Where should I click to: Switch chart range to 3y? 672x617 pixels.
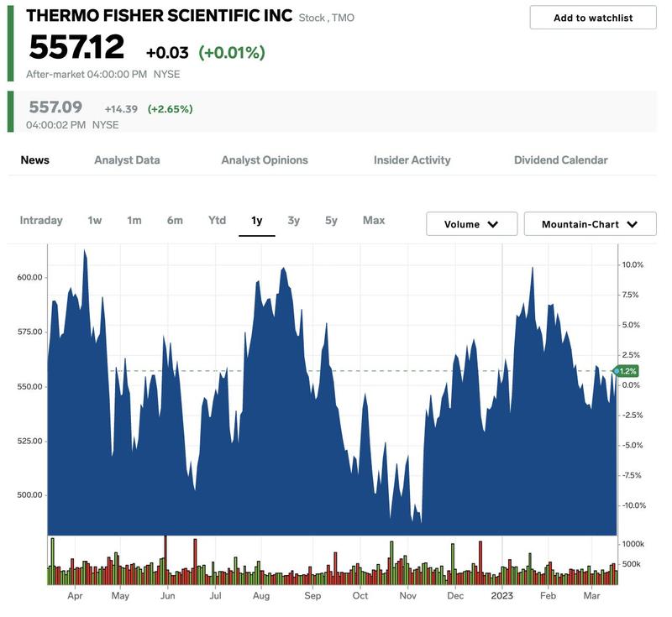pyautogui.click(x=293, y=221)
